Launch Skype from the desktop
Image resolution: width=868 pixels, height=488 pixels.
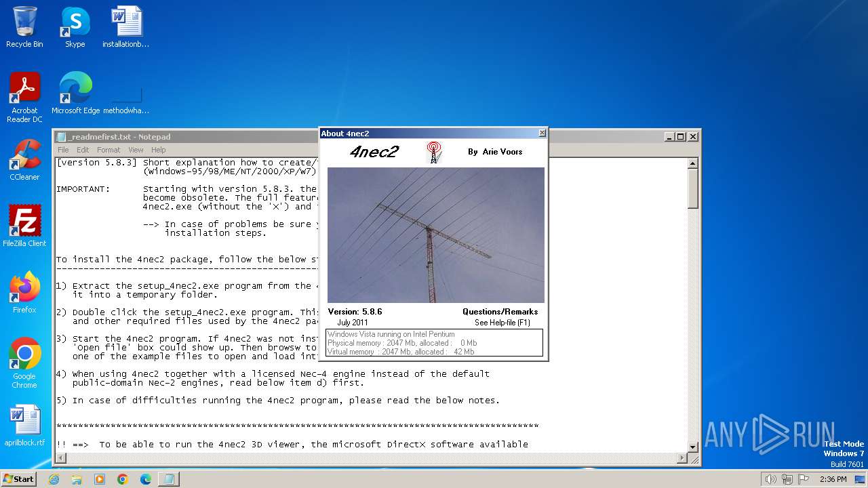tap(75, 27)
